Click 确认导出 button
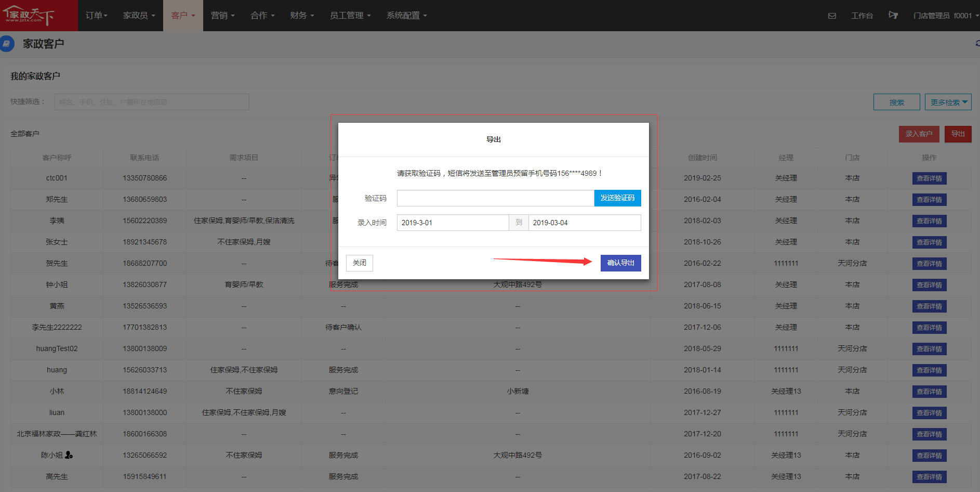 pyautogui.click(x=620, y=263)
